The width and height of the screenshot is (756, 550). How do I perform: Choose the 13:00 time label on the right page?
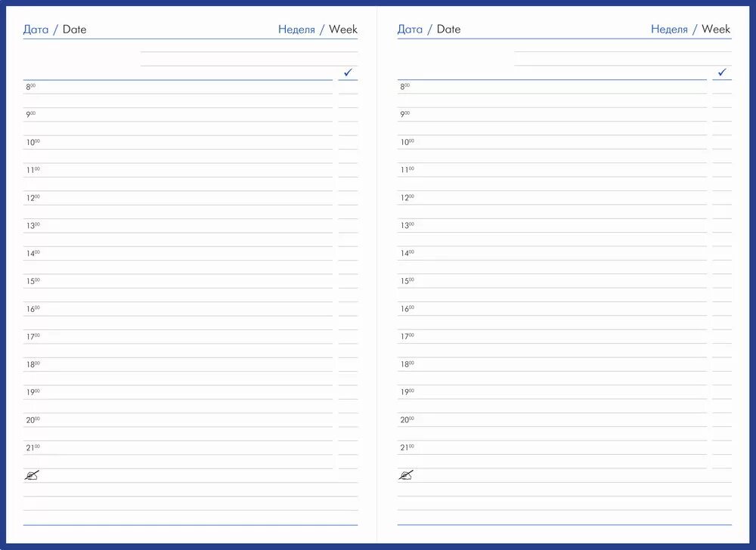pyautogui.click(x=407, y=225)
